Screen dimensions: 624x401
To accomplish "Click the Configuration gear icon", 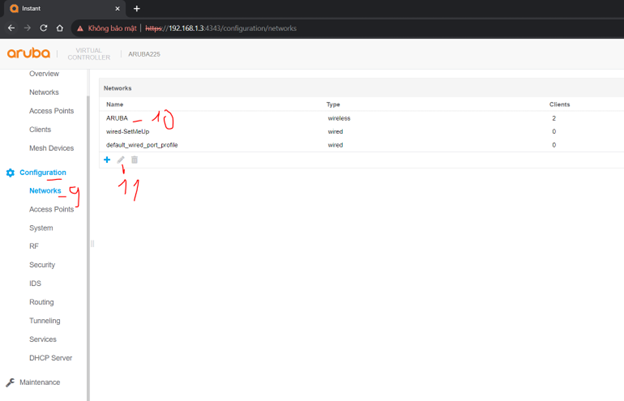I will (x=10, y=173).
